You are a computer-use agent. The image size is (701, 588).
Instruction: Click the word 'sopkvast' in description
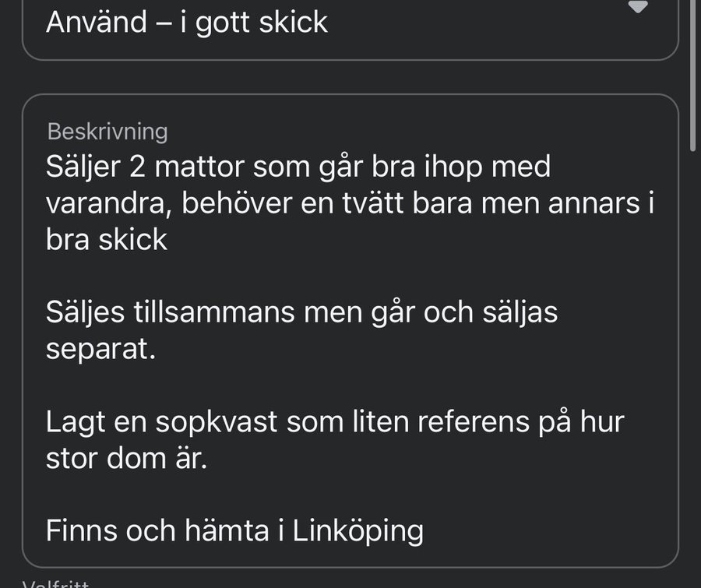tap(220, 421)
